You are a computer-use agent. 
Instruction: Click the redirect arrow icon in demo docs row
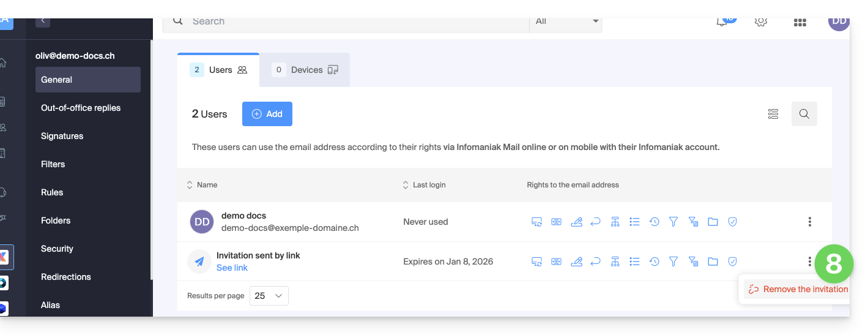595,222
